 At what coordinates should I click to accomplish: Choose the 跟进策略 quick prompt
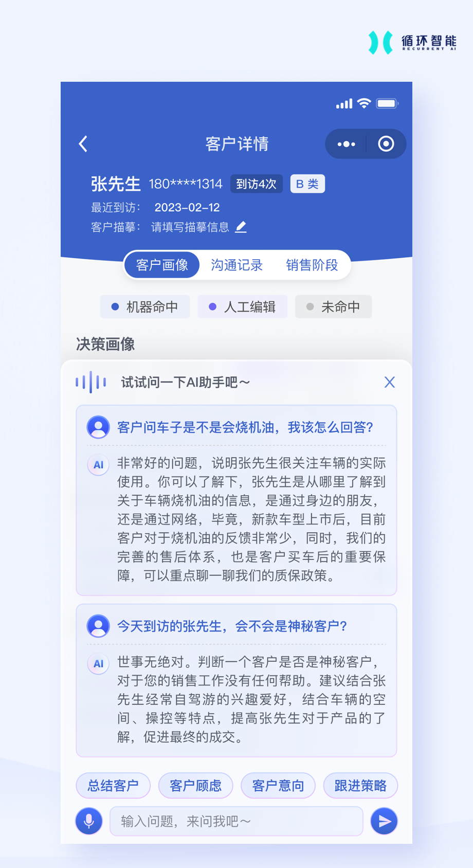[x=360, y=786]
